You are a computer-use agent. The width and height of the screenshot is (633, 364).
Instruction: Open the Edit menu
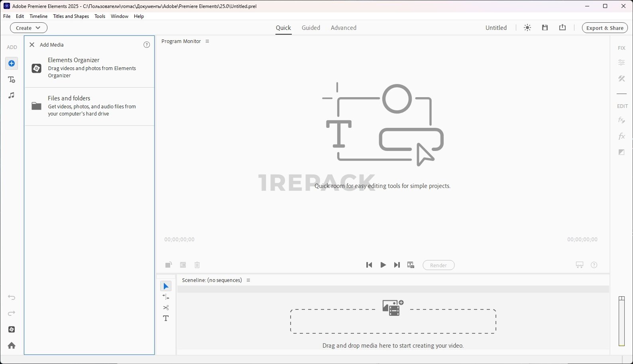[20, 16]
